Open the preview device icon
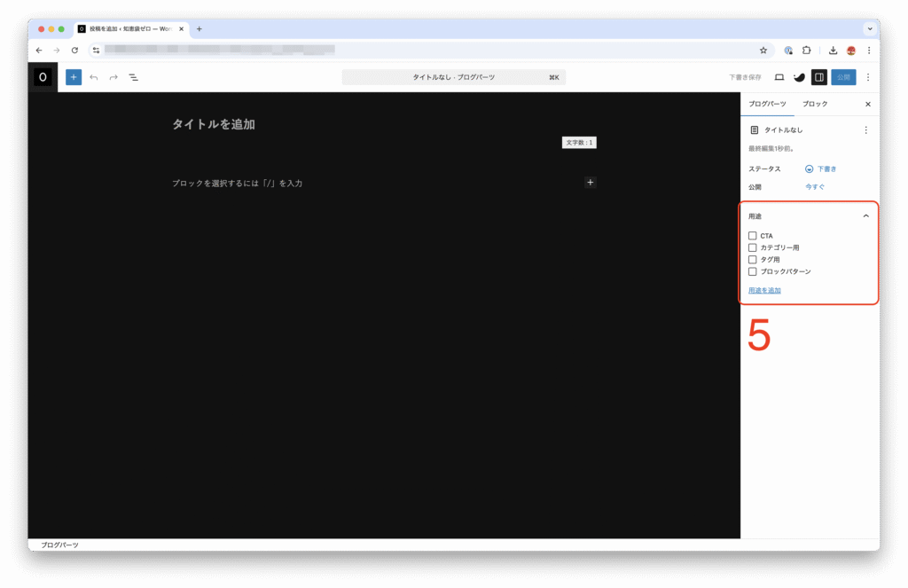The height and width of the screenshot is (588, 908). click(x=779, y=77)
